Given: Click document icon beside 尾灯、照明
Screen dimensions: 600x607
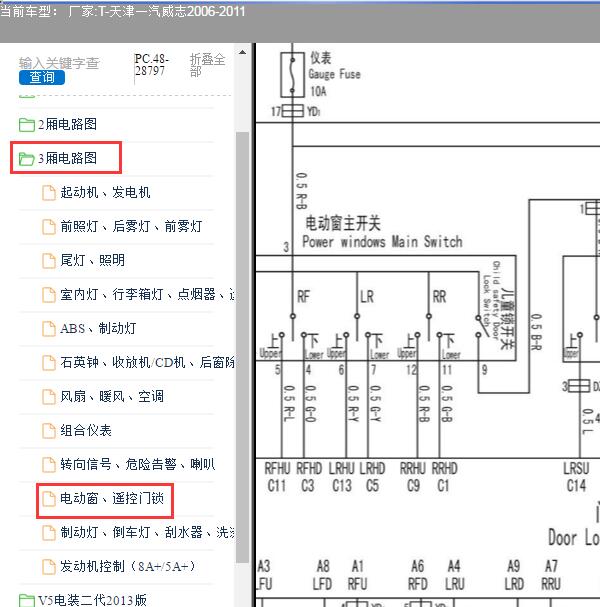Looking at the screenshot, I should click(x=49, y=261).
